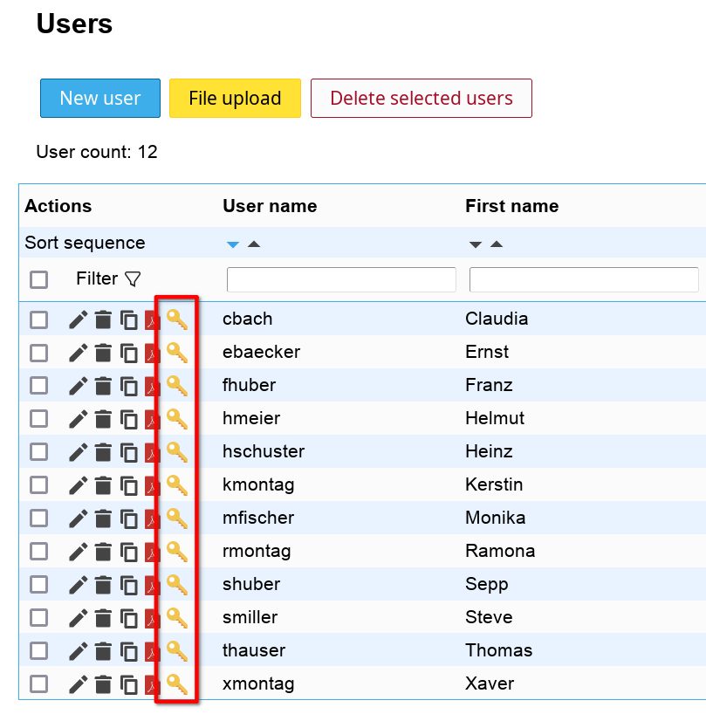This screenshot has height=728, width=706.
Task: Click the key icon for user kmontag
Action: click(177, 485)
